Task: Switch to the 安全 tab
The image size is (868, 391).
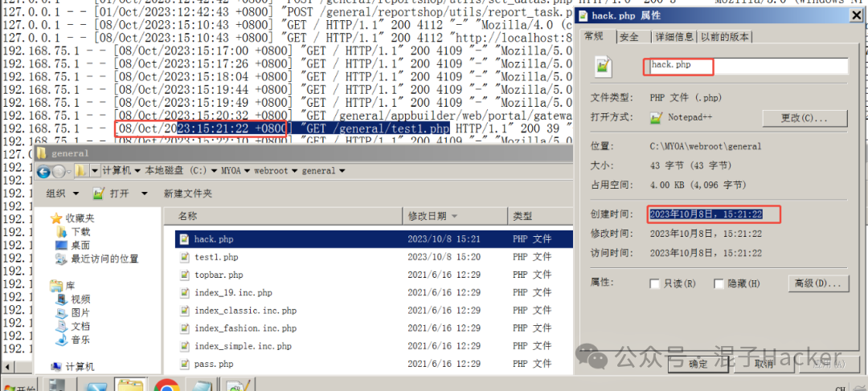Action: (628, 37)
